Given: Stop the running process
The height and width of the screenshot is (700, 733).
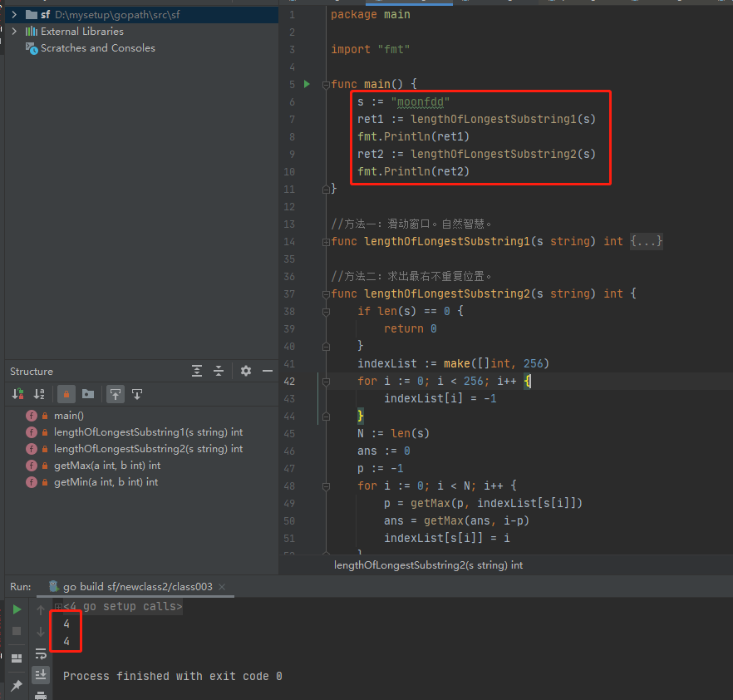Looking at the screenshot, I should click(17, 631).
